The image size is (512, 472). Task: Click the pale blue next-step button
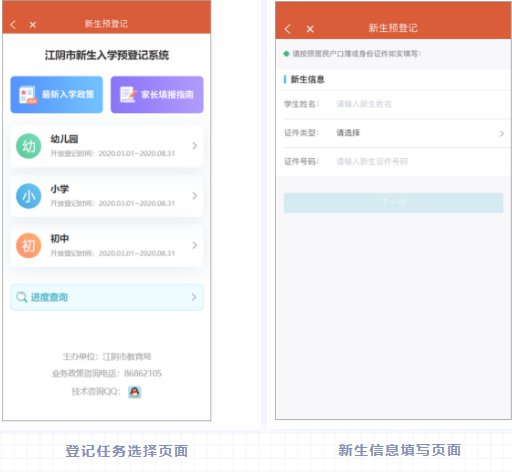[393, 203]
